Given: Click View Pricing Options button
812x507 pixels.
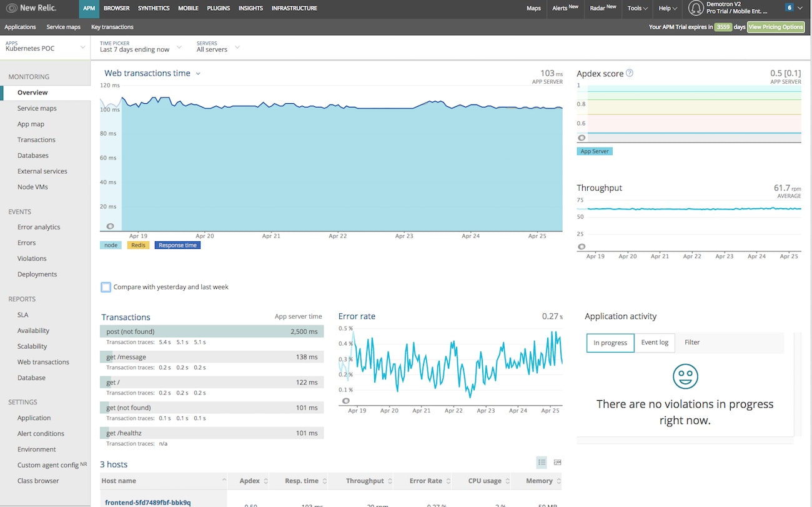Looking at the screenshot, I should coord(776,27).
